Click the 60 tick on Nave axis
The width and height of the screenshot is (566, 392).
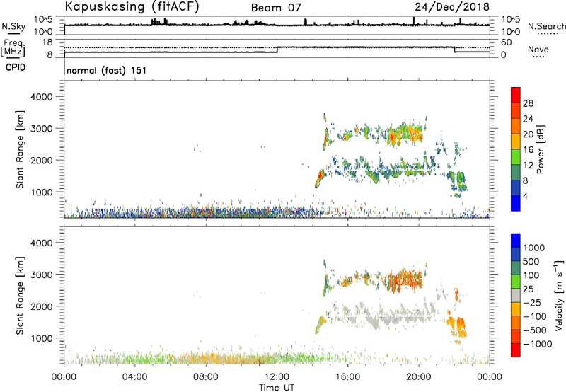pyautogui.click(x=506, y=42)
